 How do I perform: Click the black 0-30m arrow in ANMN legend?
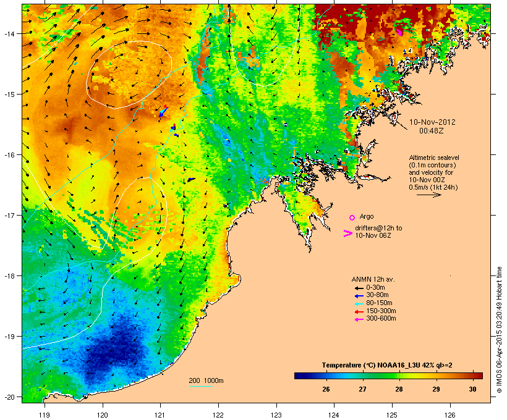359,288
